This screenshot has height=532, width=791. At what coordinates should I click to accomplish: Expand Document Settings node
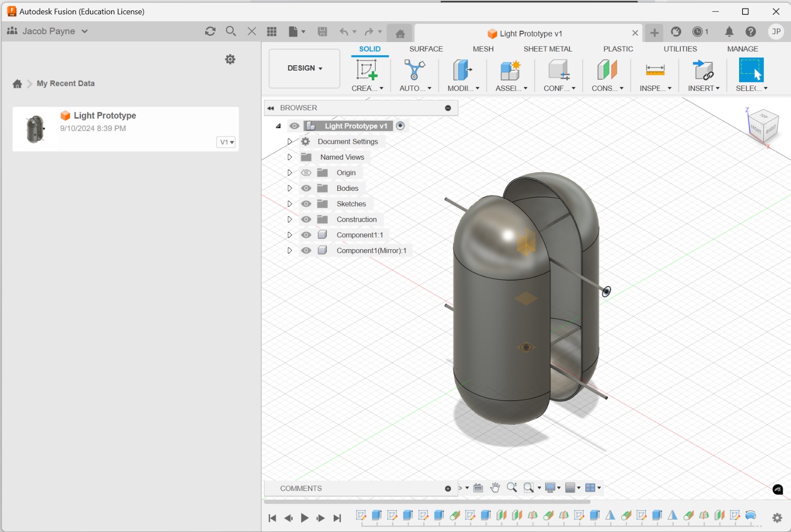(x=290, y=141)
